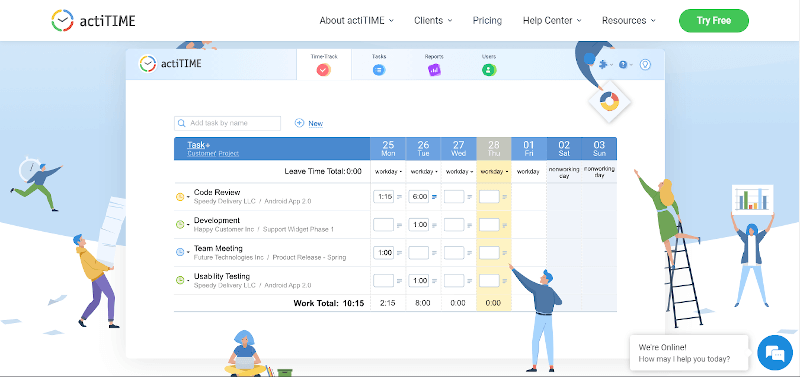This screenshot has width=800, height=377.
Task: Click the Team Meeting task status icon
Action: 180,252
